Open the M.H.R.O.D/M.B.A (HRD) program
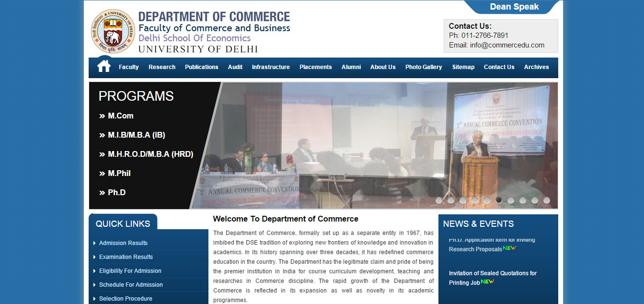 150,154
